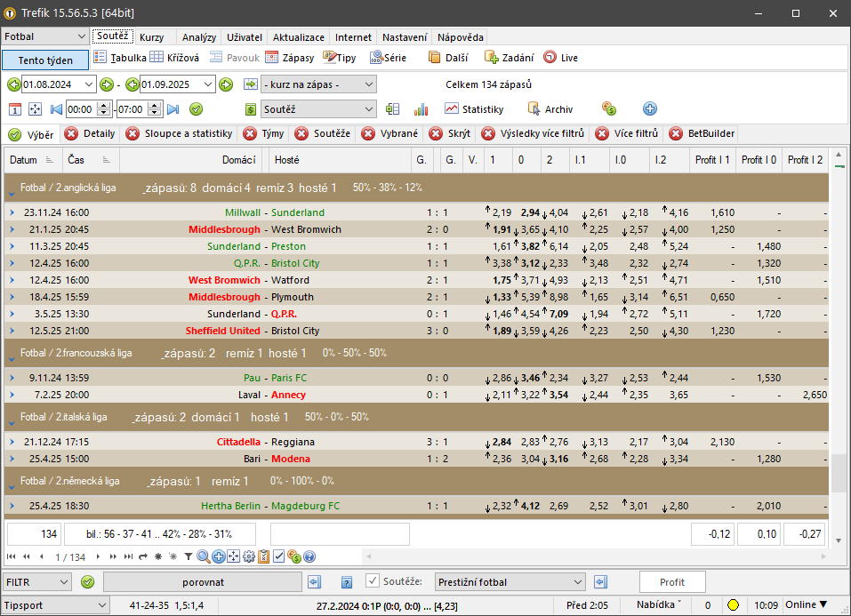This screenshot has height=616, width=851.
Task: Open the Uživatel menu
Action: pyautogui.click(x=245, y=37)
